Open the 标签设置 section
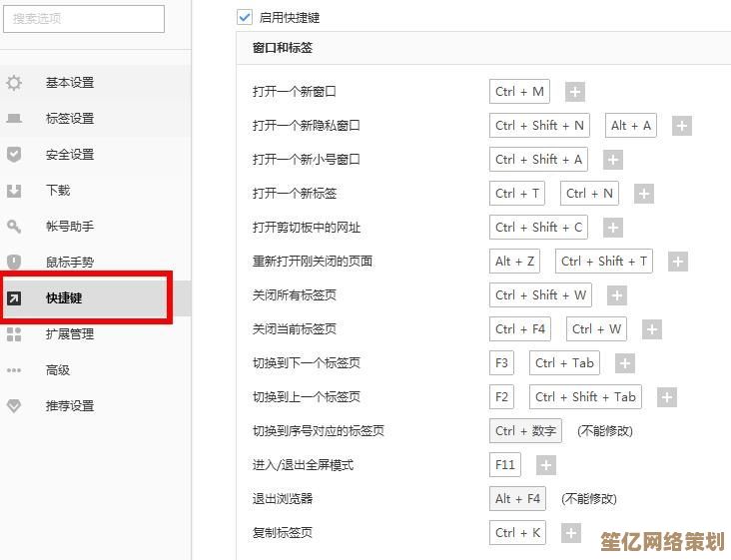731x560 pixels. point(69,119)
